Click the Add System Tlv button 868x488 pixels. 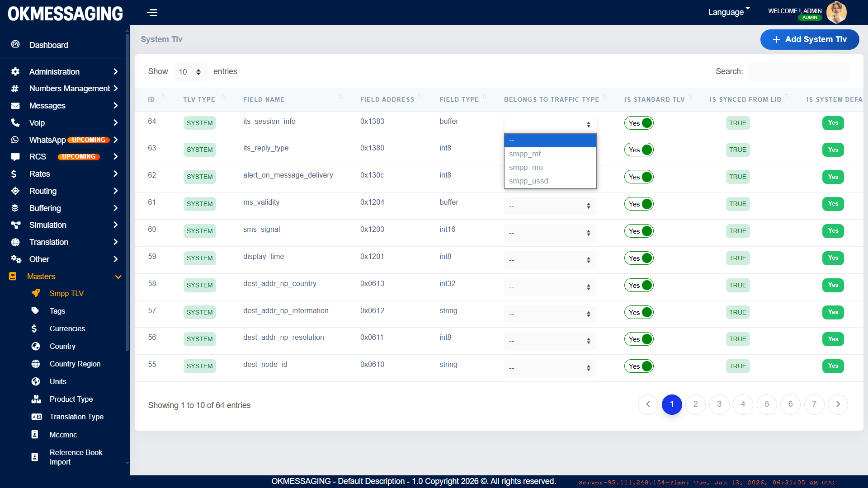809,39
